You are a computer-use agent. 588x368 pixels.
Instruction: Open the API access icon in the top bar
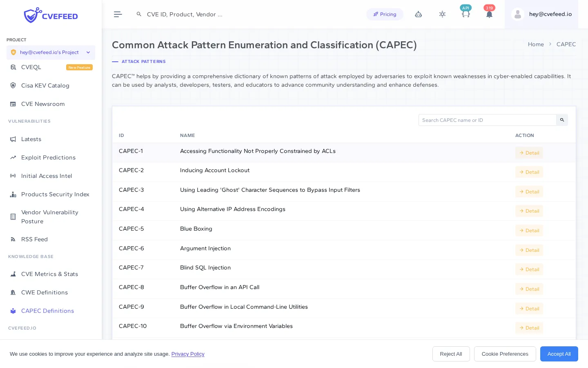click(x=466, y=14)
